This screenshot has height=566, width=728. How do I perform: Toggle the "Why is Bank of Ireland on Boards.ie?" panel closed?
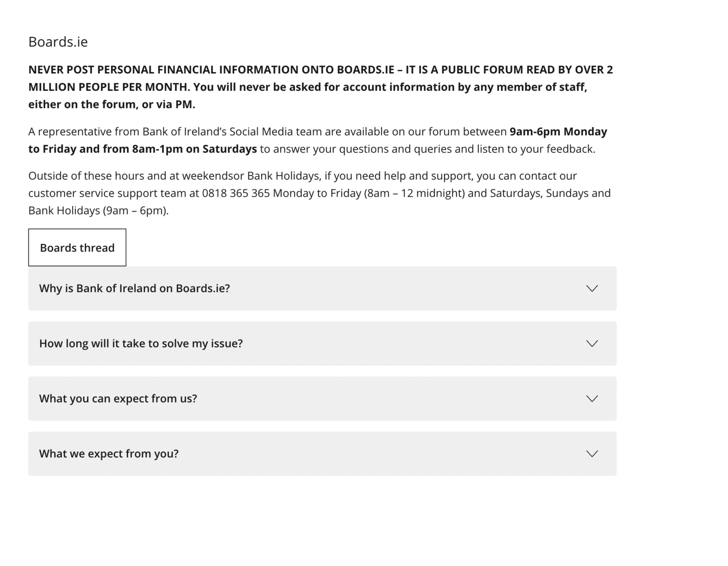point(135,288)
